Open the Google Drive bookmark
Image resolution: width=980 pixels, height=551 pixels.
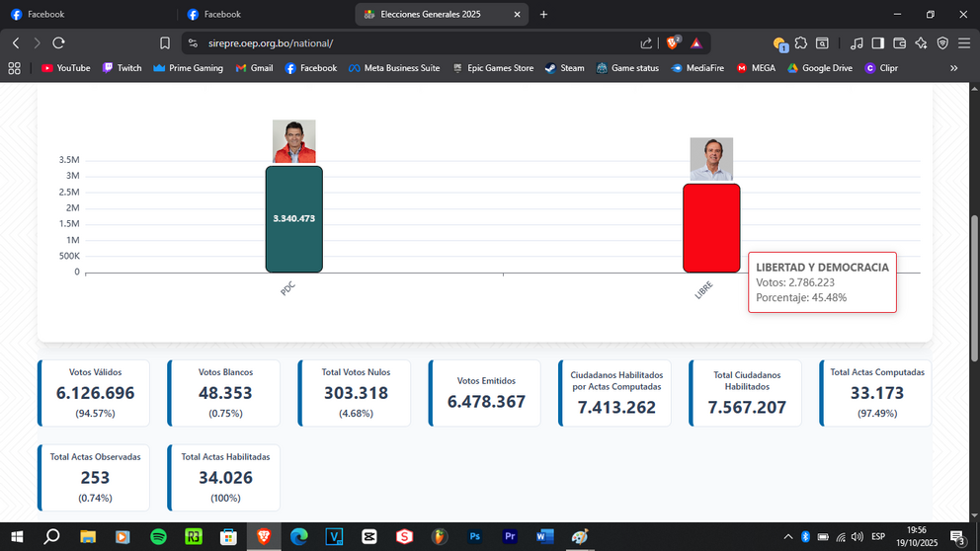click(x=819, y=68)
